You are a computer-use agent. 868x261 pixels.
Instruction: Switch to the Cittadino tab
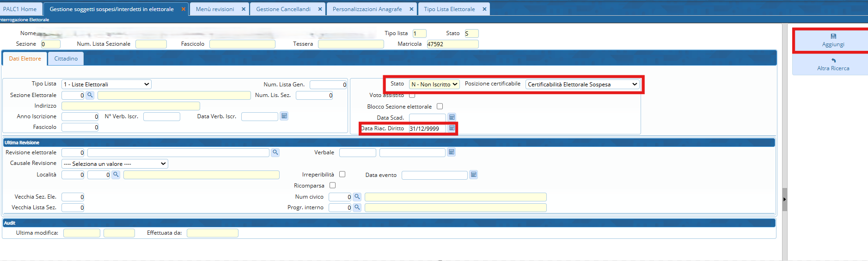(x=66, y=59)
